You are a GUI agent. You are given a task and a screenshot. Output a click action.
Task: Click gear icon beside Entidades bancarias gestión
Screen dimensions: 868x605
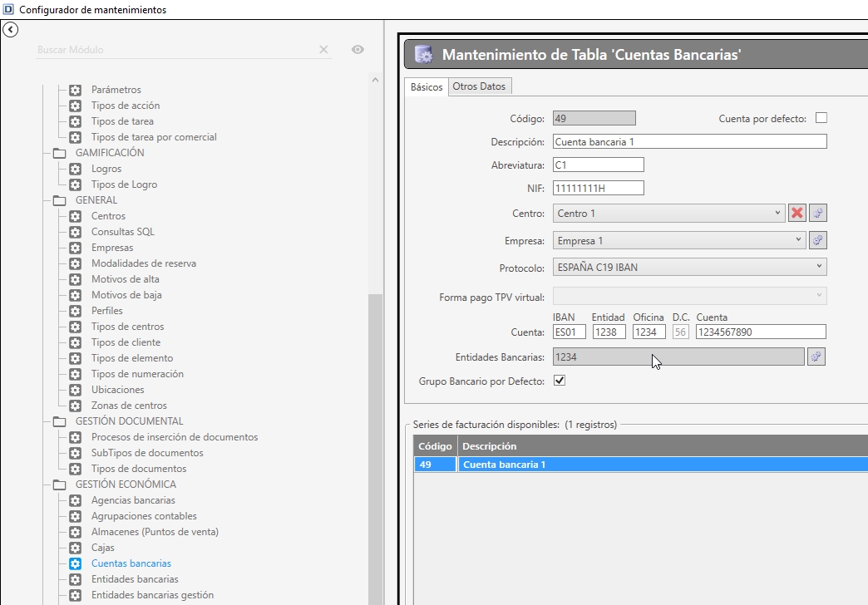tap(76, 595)
